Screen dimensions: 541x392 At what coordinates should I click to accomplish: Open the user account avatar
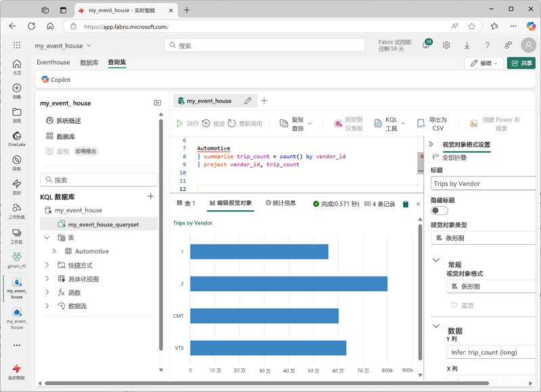tap(528, 45)
